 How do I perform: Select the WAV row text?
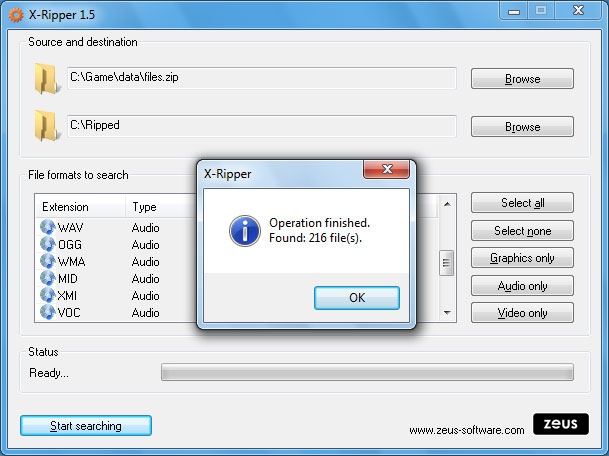pos(70,227)
